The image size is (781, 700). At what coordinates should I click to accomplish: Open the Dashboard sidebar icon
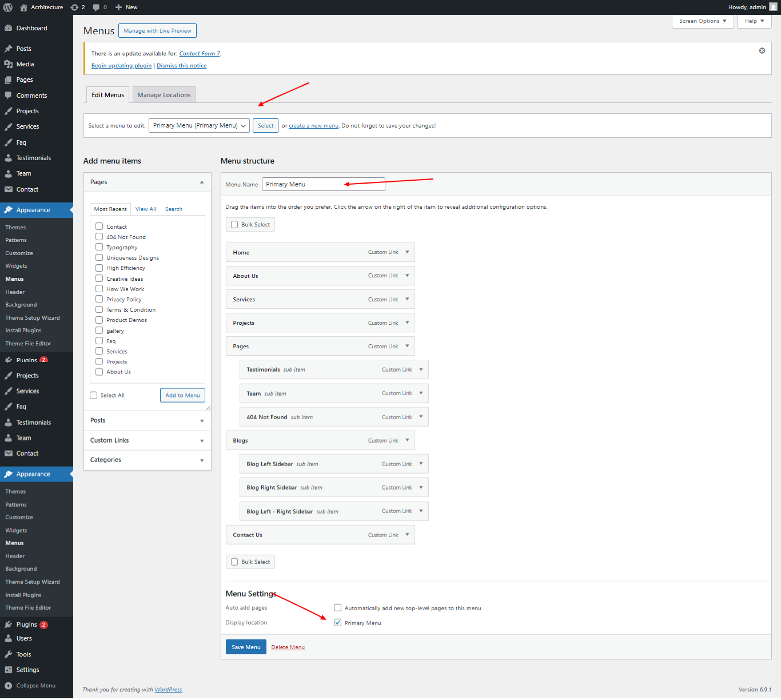click(9, 28)
